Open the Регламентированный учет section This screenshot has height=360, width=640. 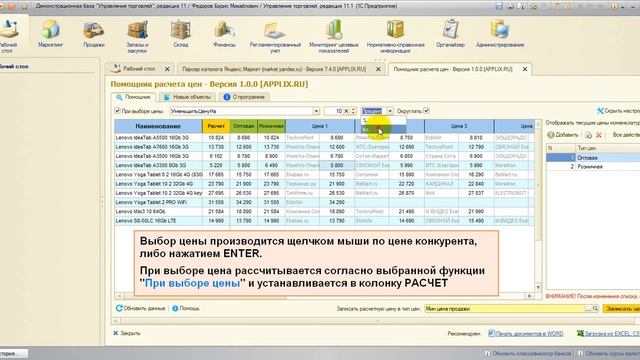pyautogui.click(x=275, y=37)
